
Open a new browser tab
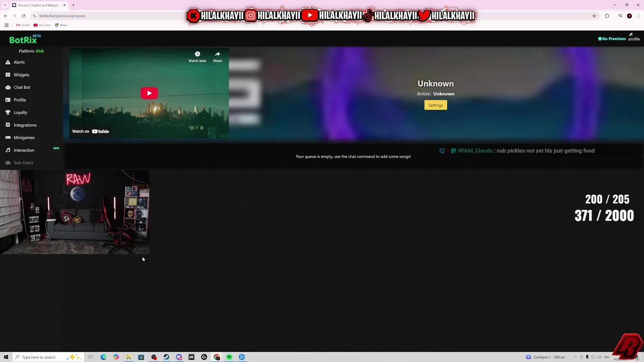pyautogui.click(x=73, y=5)
